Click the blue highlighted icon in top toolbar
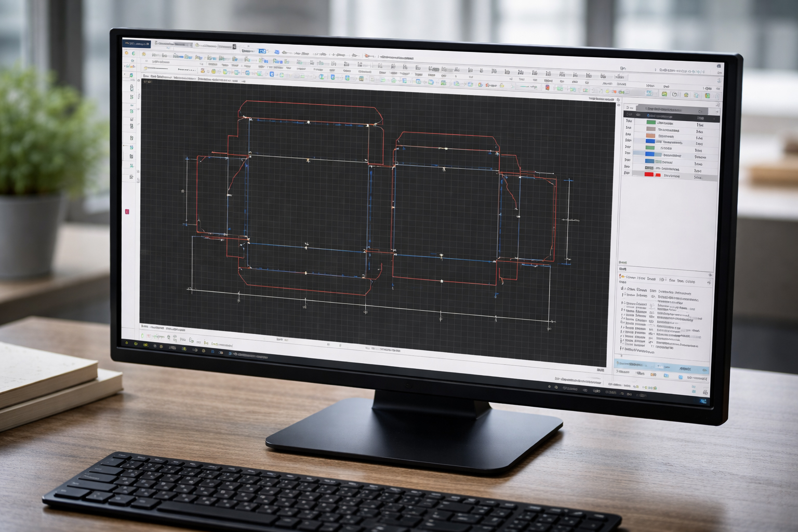The height and width of the screenshot is (532, 798). [x=262, y=51]
